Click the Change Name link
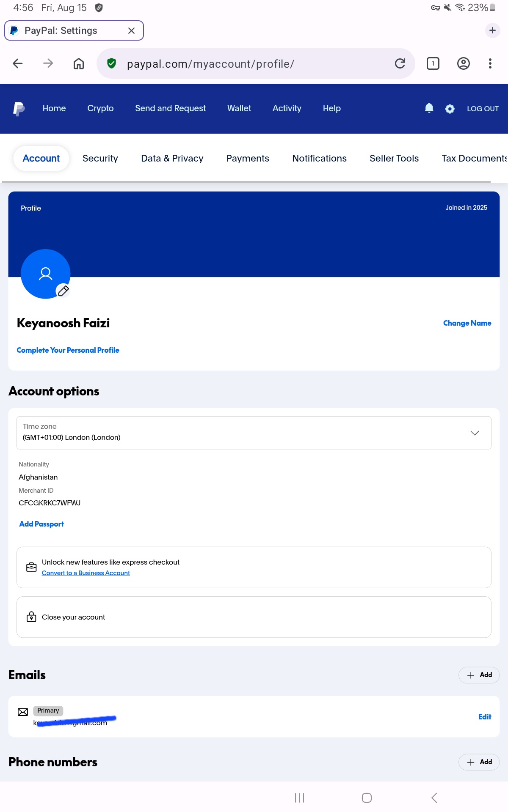Image resolution: width=508 pixels, height=812 pixels. pyautogui.click(x=467, y=323)
